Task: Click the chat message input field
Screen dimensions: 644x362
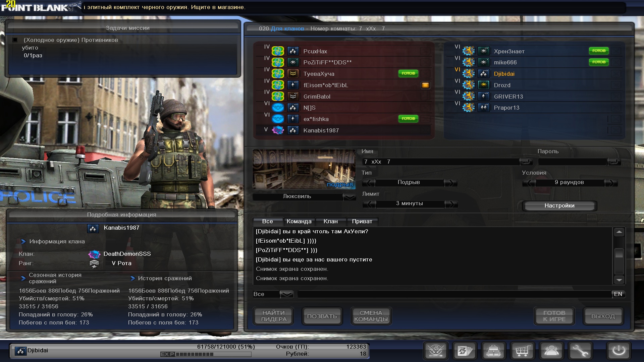Action: 454,294
